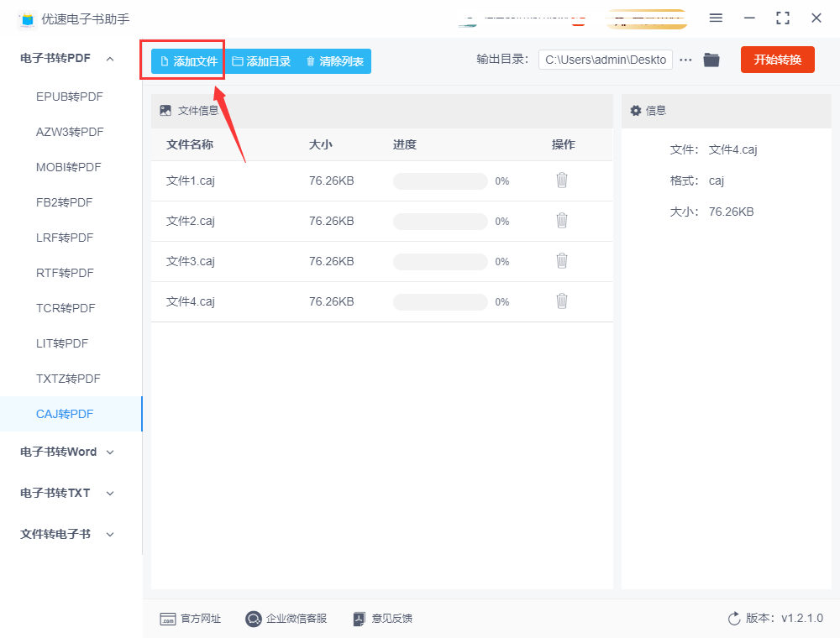The width and height of the screenshot is (840, 638).
Task: Click the 官方网址 website icon
Action: (x=168, y=620)
